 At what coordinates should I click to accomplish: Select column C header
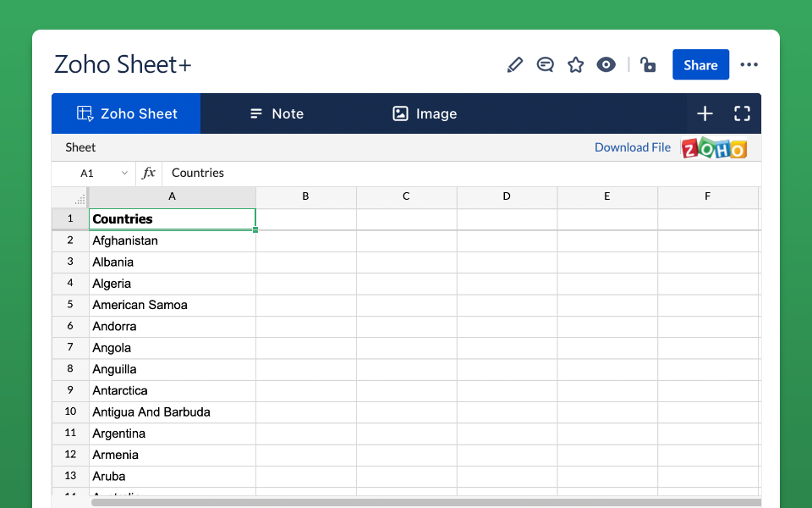tap(407, 197)
